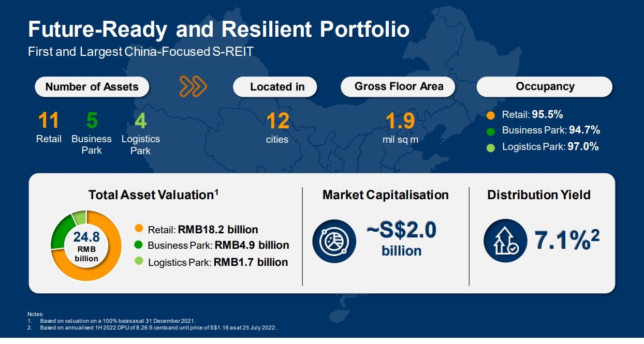The width and height of the screenshot is (644, 344).
Task: Click Business Park: RMB4.9 billion text
Action: click(x=218, y=246)
